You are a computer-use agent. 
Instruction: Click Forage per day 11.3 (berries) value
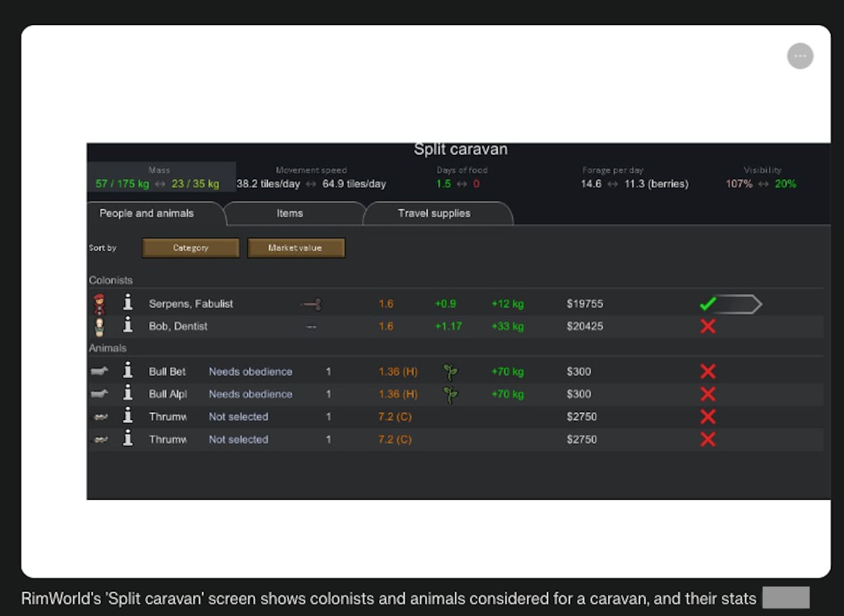coord(656,183)
